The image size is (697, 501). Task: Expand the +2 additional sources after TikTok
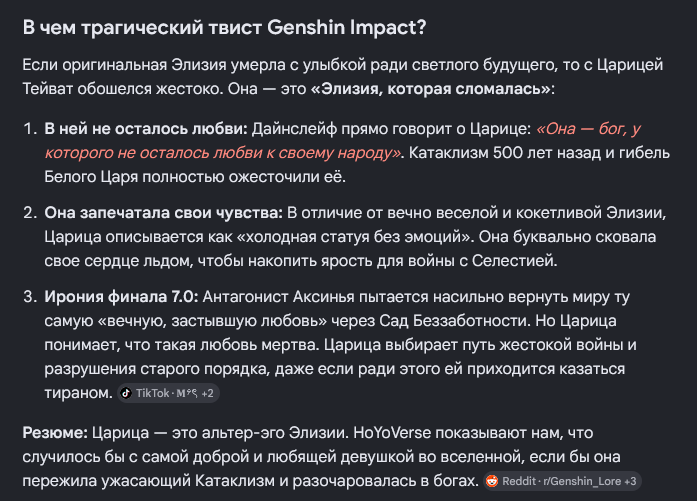[x=208, y=393]
